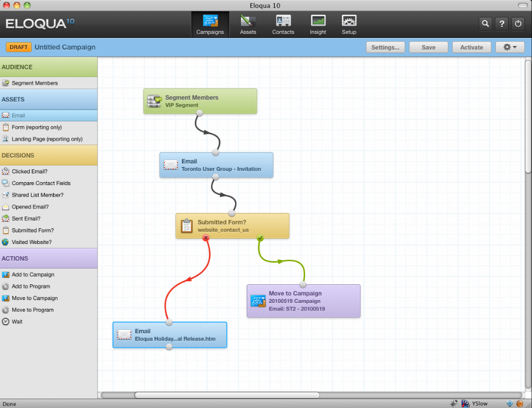The image size is (532, 408).
Task: Toggle the green Yes connector on Submitted Form node
Action: [260, 238]
